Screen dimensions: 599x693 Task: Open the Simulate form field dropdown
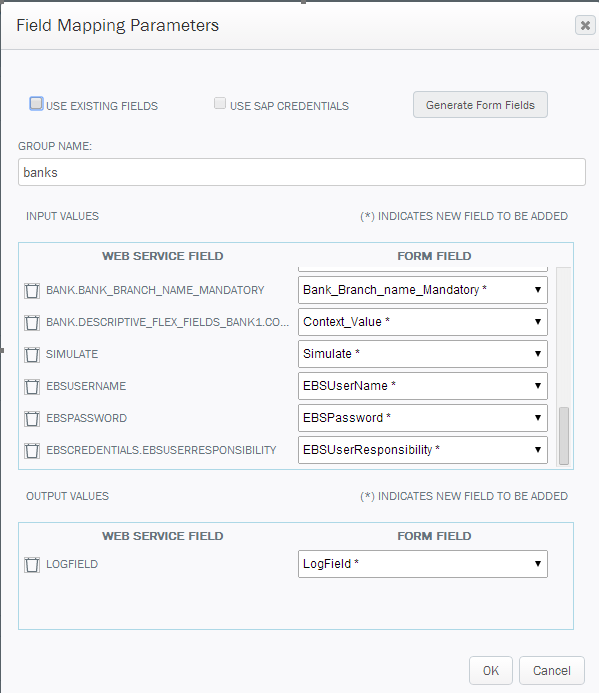[423, 354]
